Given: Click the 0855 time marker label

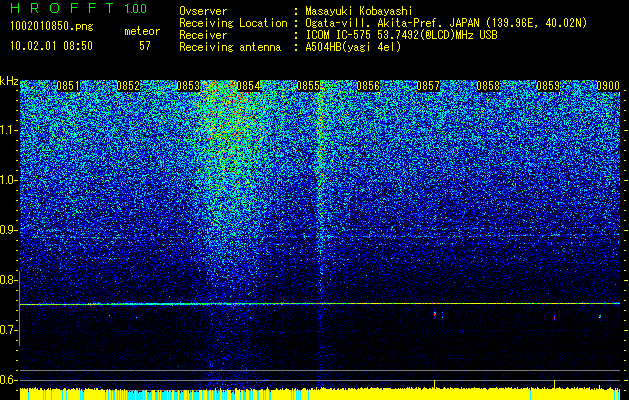Looking at the screenshot, I should coord(308,86).
